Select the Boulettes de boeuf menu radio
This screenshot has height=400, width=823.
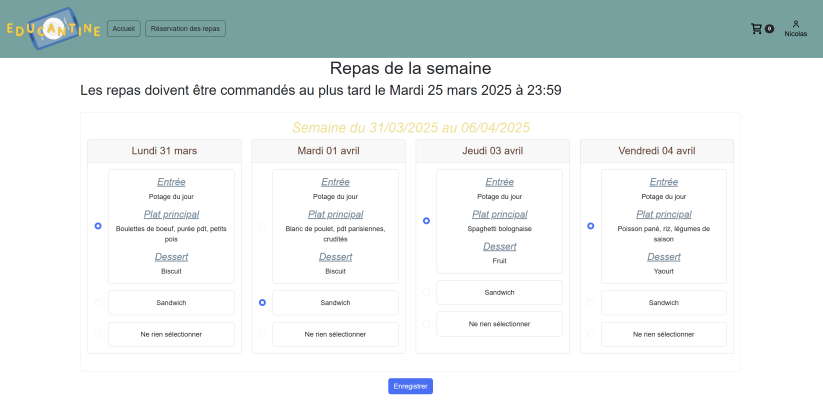(98, 226)
